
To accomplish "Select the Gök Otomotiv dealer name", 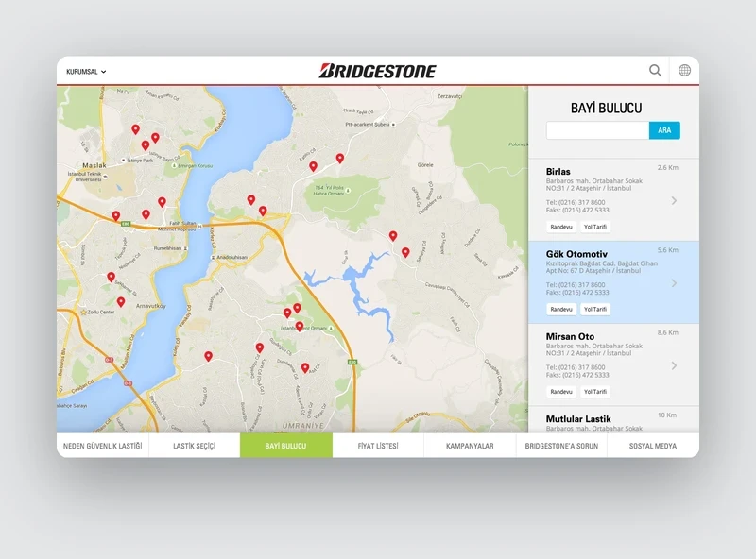I will coord(576,254).
